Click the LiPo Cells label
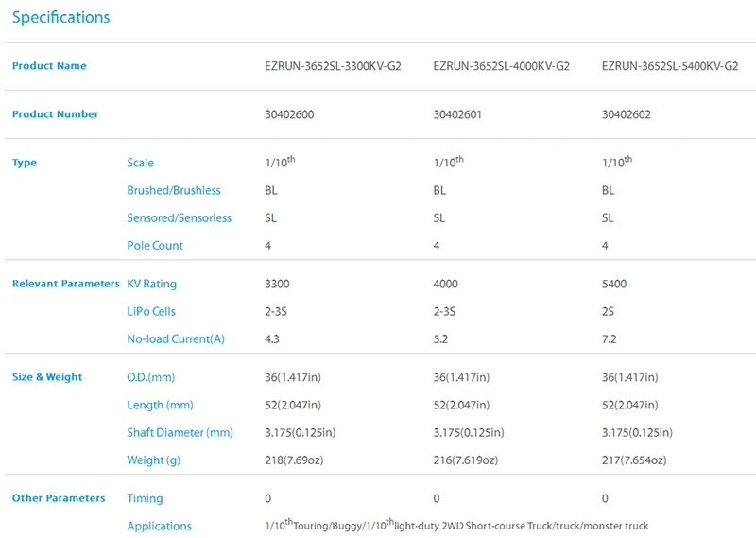 tap(151, 311)
